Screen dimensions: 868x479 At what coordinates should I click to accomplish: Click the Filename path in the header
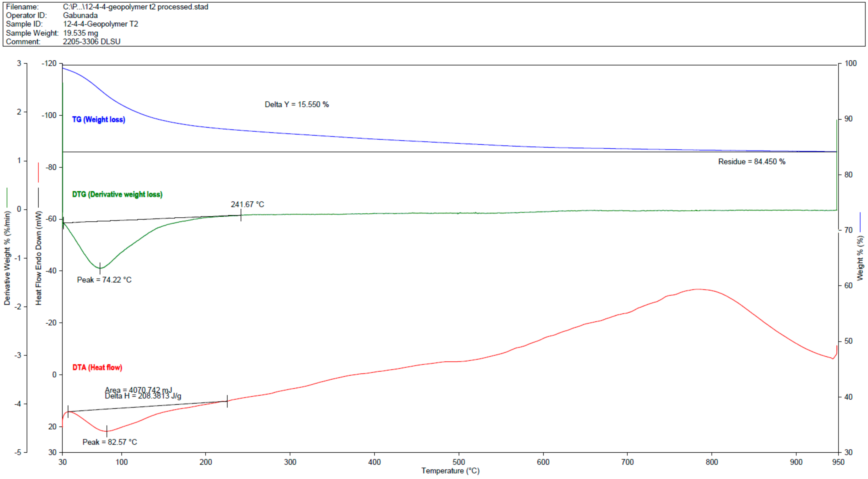coord(135,7)
